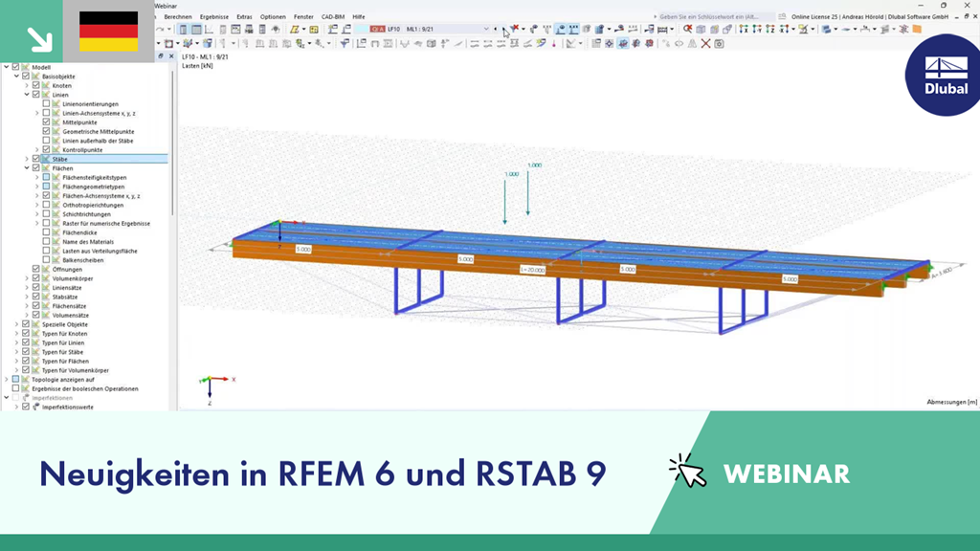980x551 pixels.
Task: Open the Berechnen menu
Action: coord(177,17)
